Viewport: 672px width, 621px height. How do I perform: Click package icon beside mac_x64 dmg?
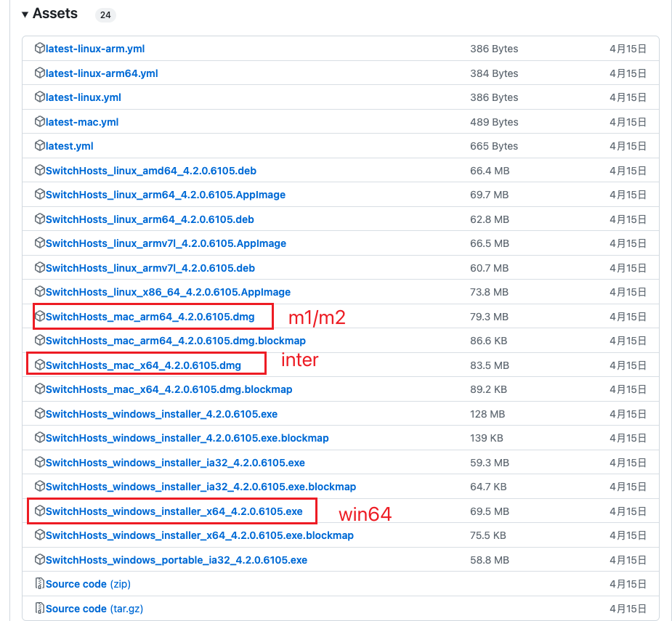point(39,365)
